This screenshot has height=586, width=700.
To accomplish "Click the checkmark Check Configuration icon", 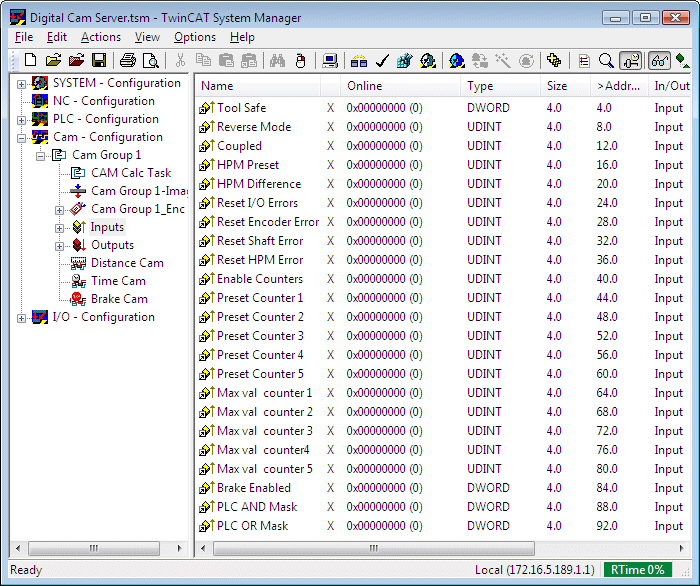I will pos(382,61).
